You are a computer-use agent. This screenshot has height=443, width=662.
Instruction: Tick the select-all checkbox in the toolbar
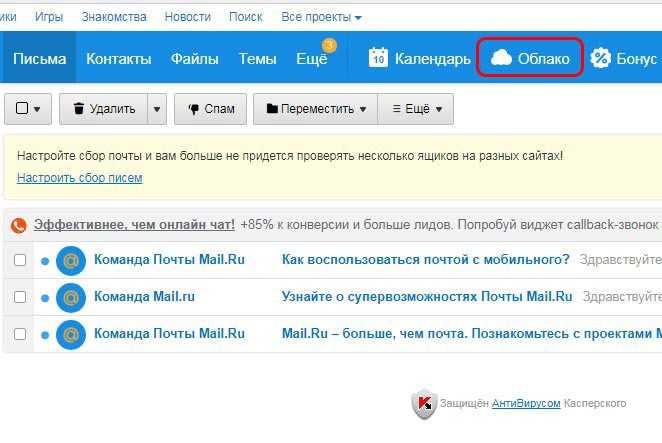click(x=22, y=108)
